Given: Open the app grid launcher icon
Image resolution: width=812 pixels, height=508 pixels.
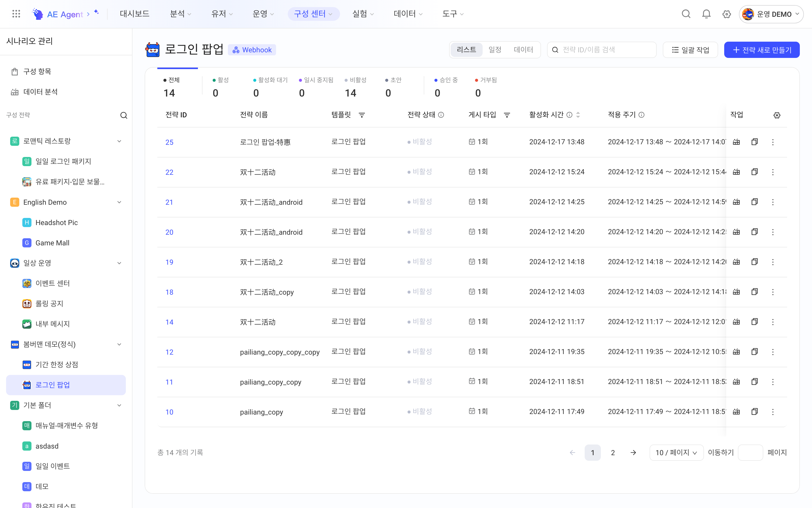Looking at the screenshot, I should point(16,14).
